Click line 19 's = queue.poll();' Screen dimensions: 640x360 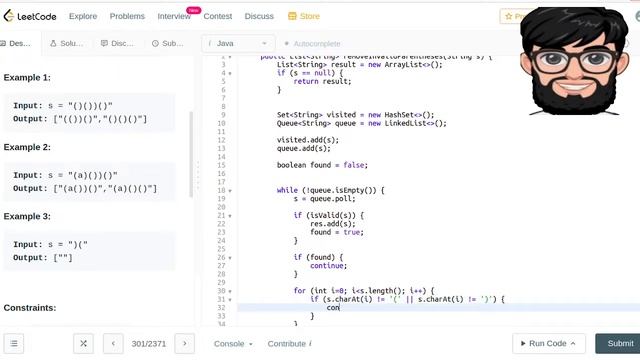point(324,199)
